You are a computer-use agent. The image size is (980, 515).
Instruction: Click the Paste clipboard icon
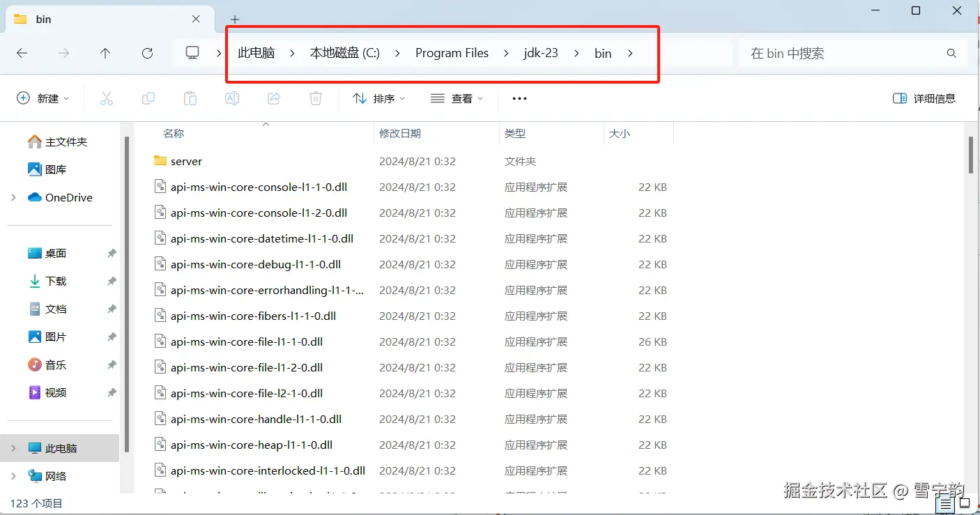point(190,98)
